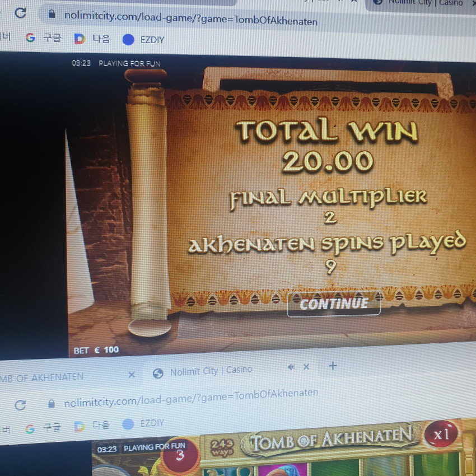Click the red orb showing 3 in lower game
This screenshot has height=476, width=476.
[180, 456]
